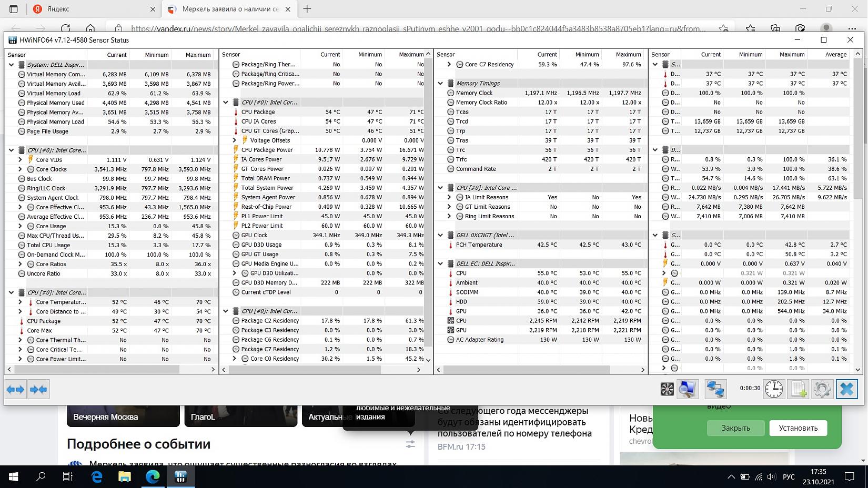Viewport: 868px width, 488px height.
Task: Launch Internet Explorer from the taskbar
Action: (97, 477)
